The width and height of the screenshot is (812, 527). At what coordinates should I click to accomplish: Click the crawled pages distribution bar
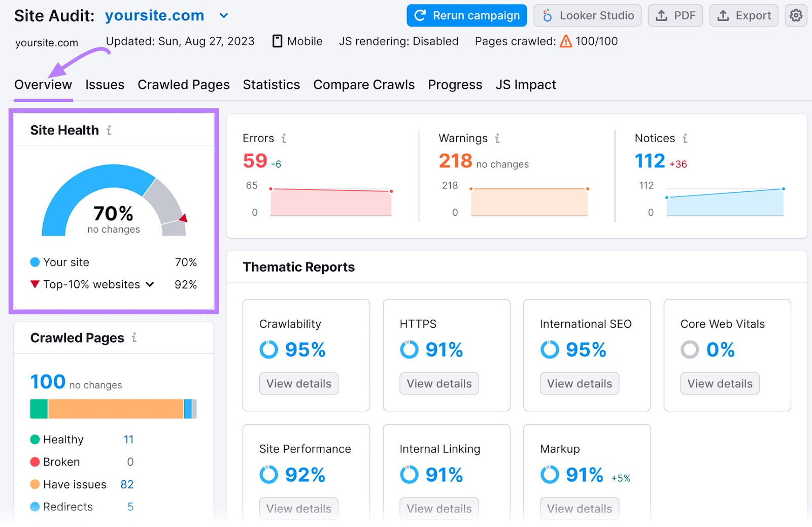113,409
